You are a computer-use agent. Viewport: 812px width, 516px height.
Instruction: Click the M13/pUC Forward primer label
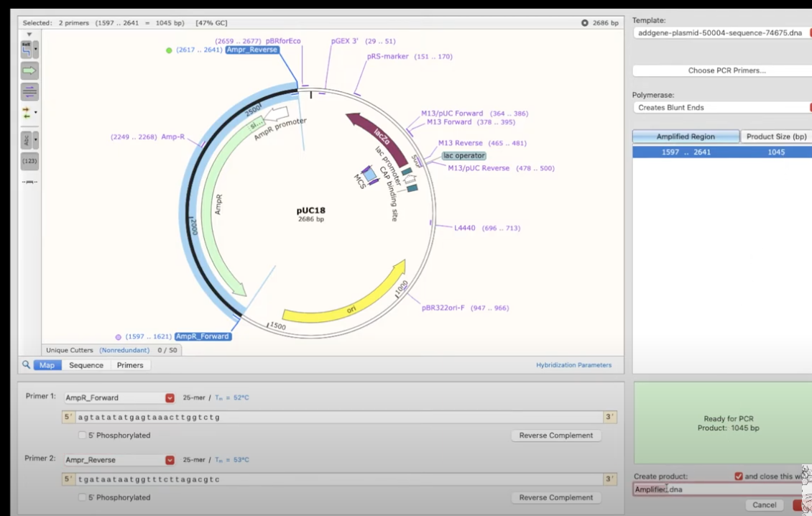point(452,114)
